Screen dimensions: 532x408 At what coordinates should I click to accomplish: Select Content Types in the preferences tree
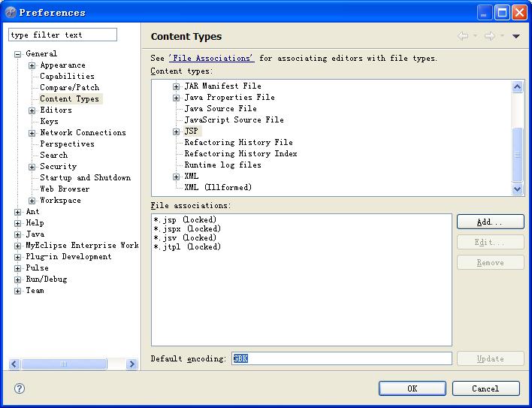click(70, 98)
